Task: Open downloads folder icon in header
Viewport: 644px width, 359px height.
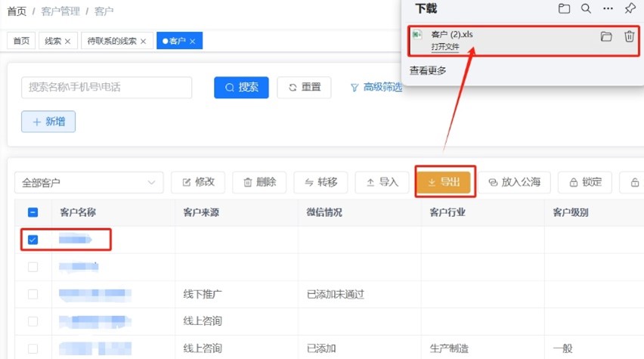Action: (x=564, y=8)
